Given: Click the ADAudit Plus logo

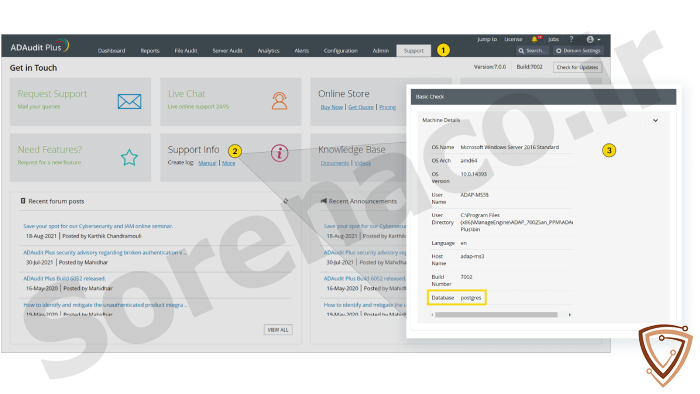Looking at the screenshot, I should [40, 46].
